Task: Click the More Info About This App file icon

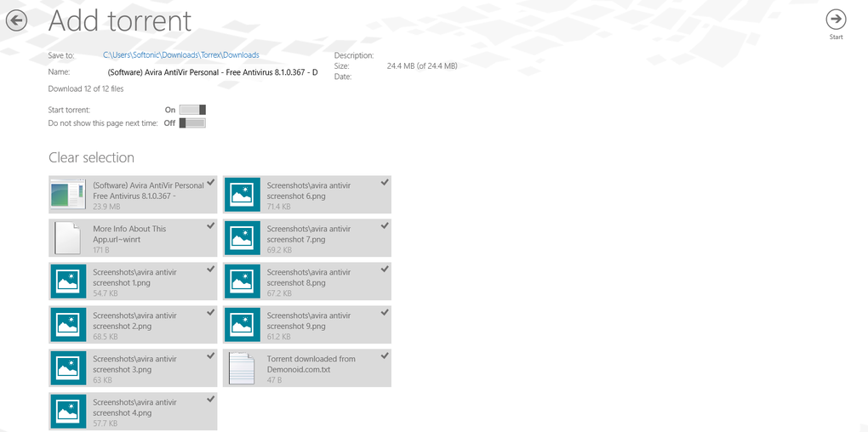Action: pyautogui.click(x=68, y=238)
